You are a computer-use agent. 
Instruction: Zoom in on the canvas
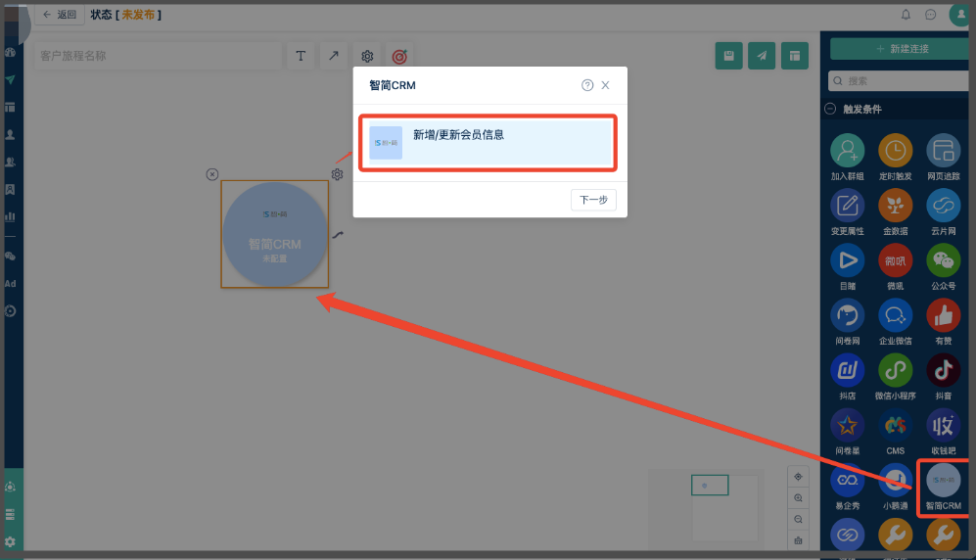pos(798,497)
